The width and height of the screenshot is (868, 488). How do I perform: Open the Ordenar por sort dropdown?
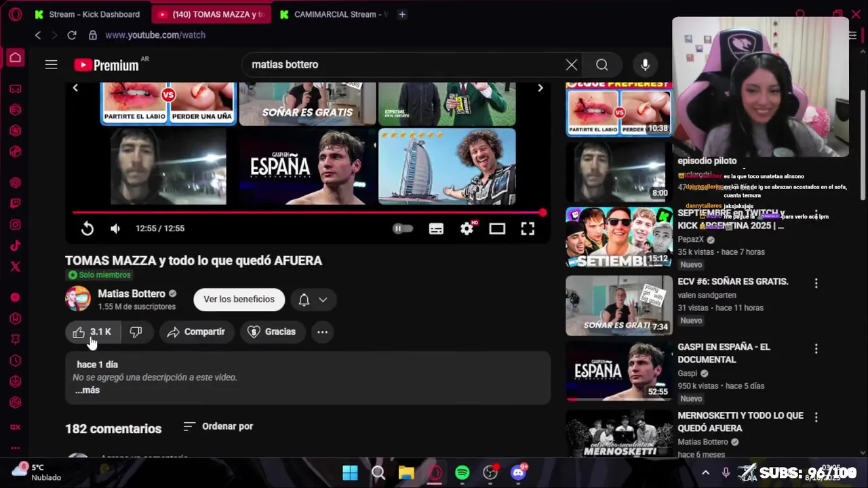pyautogui.click(x=218, y=426)
